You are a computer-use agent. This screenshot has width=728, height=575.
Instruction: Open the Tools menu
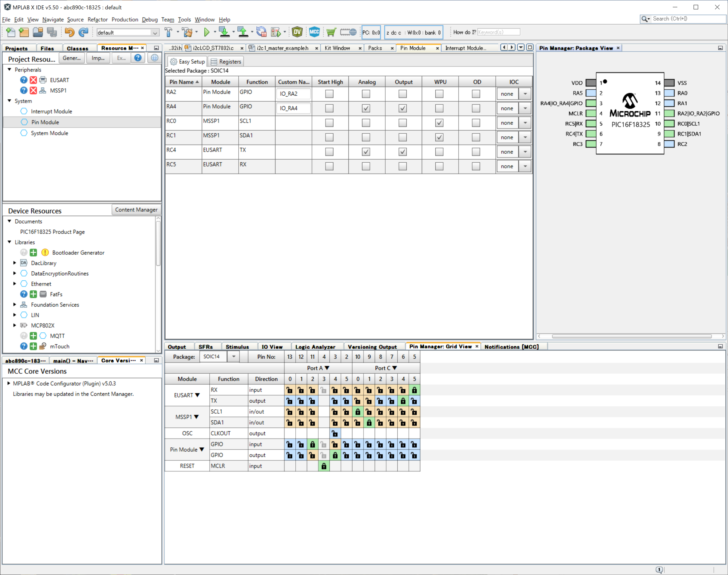click(x=184, y=20)
